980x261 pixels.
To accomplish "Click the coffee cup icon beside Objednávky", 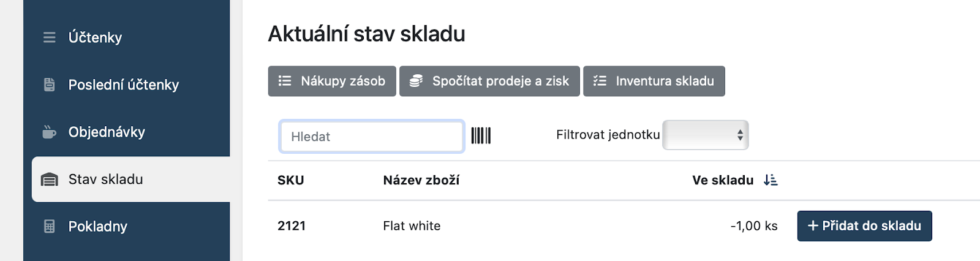I will click(x=49, y=132).
